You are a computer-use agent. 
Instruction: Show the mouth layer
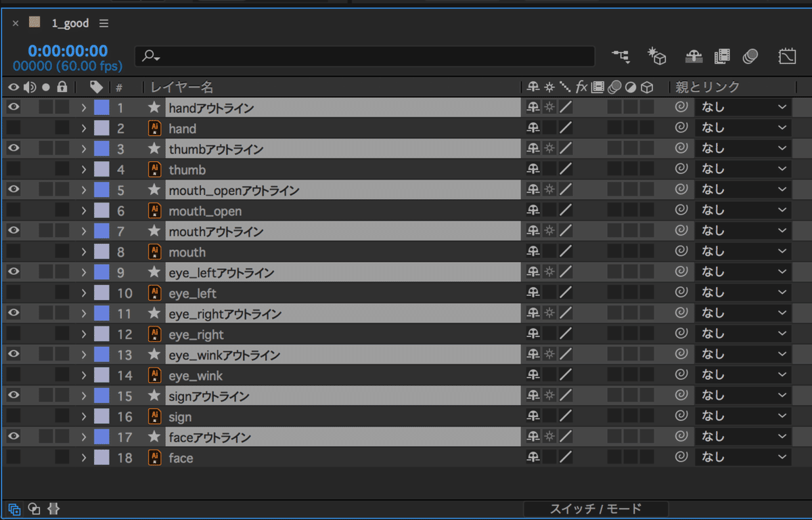(x=14, y=252)
